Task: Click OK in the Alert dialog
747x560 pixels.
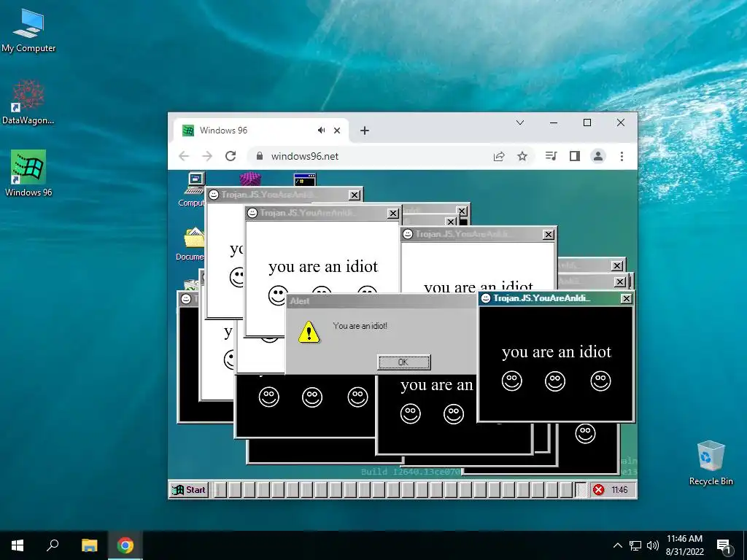Action: point(404,362)
